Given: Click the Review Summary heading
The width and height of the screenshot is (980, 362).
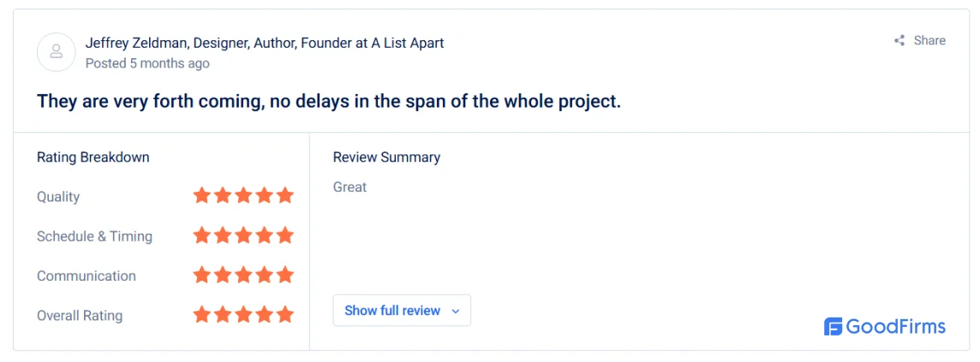Looking at the screenshot, I should pos(386,157).
